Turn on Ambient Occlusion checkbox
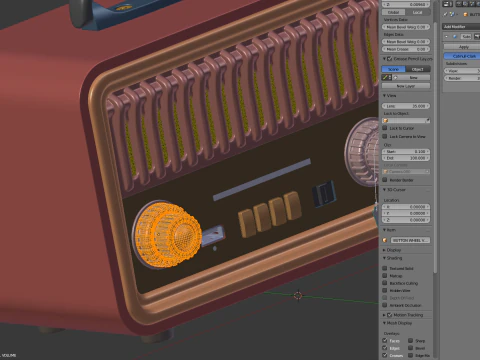Image resolution: width=480 pixels, height=360 pixels. (x=385, y=305)
